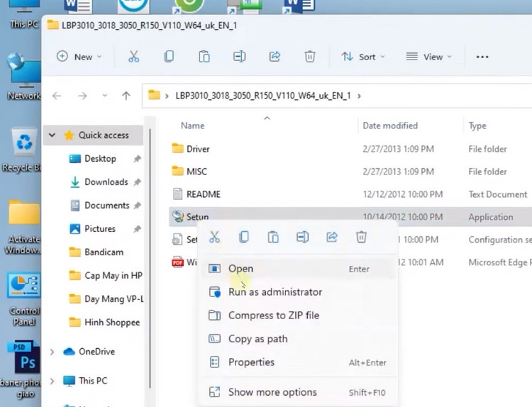
Task: Click the Copy icon in context menu
Action: (244, 237)
